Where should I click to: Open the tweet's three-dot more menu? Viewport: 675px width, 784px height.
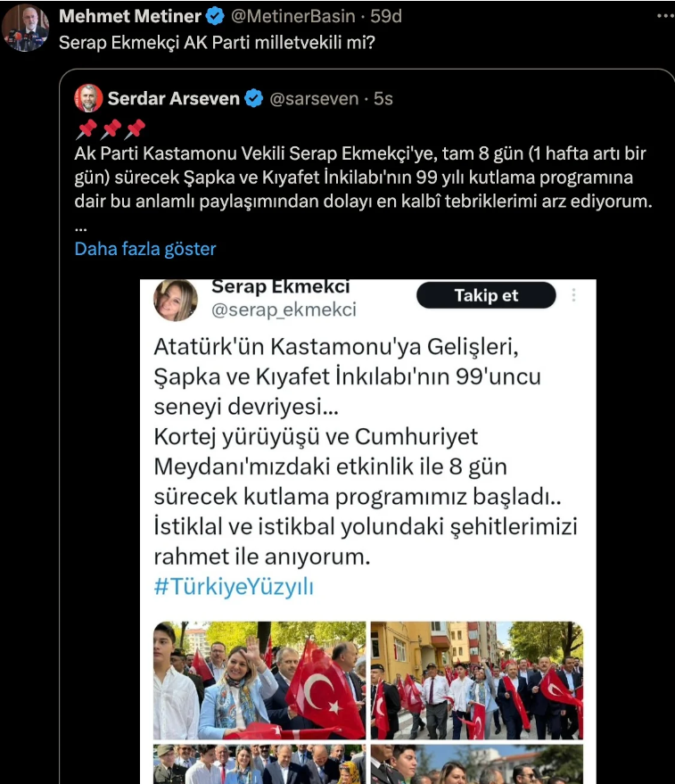point(665,16)
